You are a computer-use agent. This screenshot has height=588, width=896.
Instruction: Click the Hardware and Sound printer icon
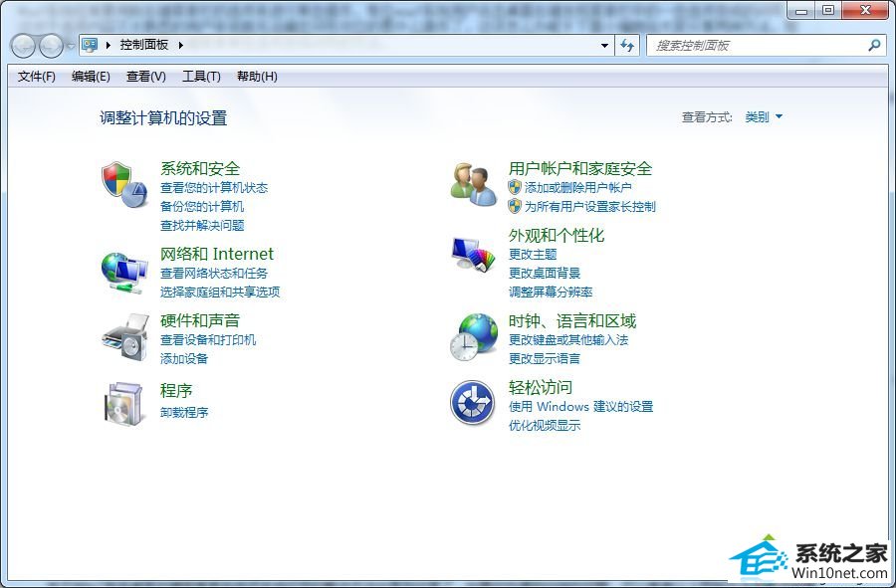[125, 337]
